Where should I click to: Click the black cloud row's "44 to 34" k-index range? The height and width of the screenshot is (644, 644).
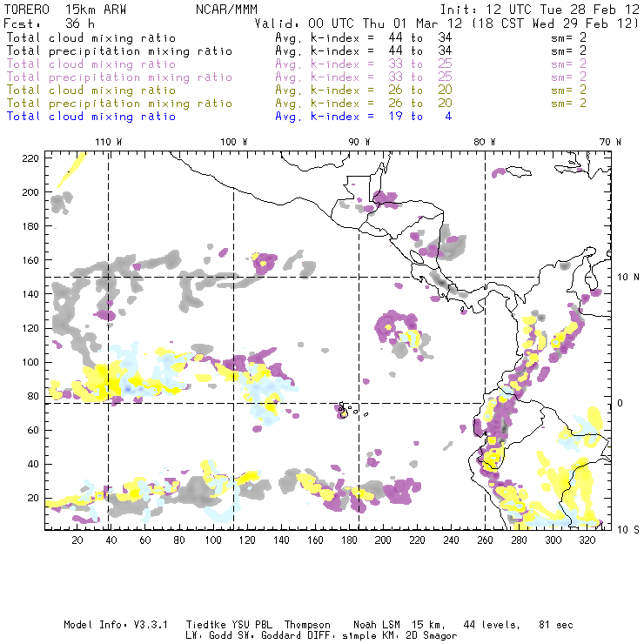(x=420, y=37)
